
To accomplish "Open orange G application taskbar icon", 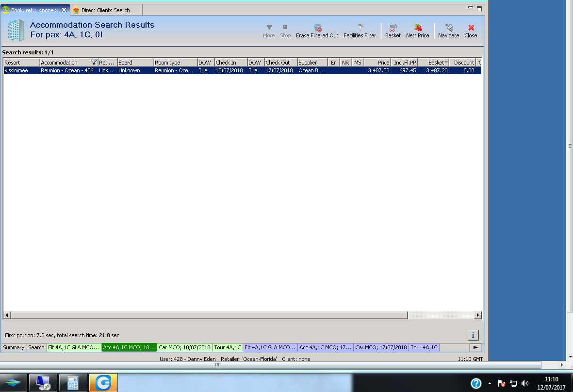I will click(103, 382).
